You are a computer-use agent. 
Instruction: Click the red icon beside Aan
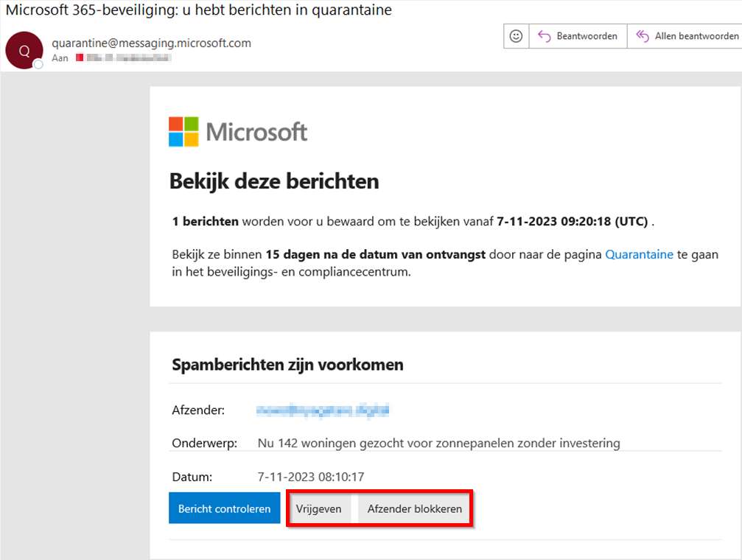[80, 57]
